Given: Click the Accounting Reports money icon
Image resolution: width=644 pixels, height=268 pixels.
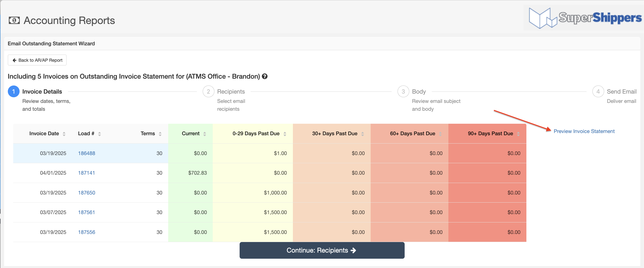Looking at the screenshot, I should (14, 20).
